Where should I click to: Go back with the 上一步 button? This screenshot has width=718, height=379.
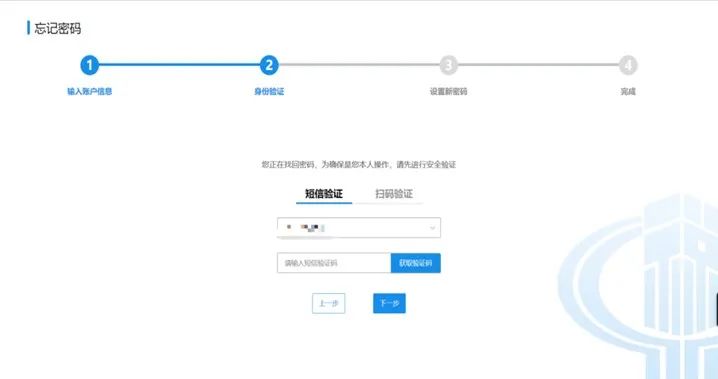(x=328, y=303)
